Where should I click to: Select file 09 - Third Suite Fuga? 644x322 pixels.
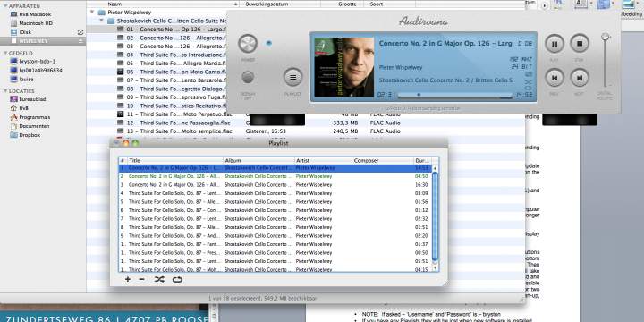(171, 97)
